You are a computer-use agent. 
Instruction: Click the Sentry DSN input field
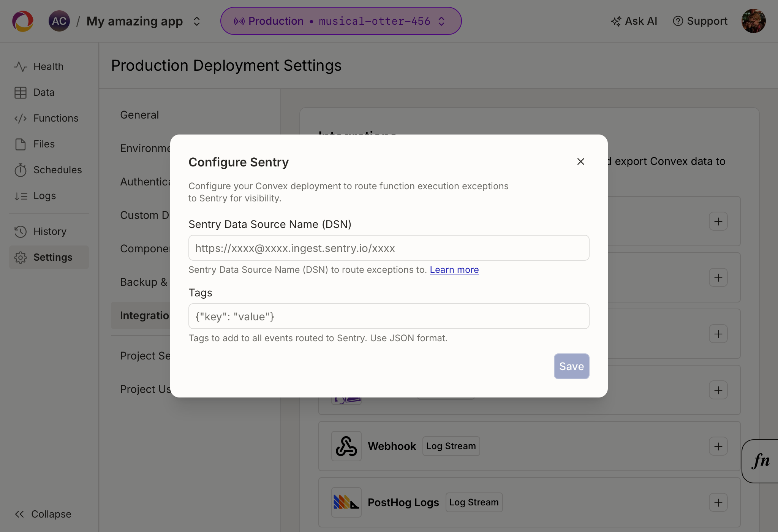point(389,248)
